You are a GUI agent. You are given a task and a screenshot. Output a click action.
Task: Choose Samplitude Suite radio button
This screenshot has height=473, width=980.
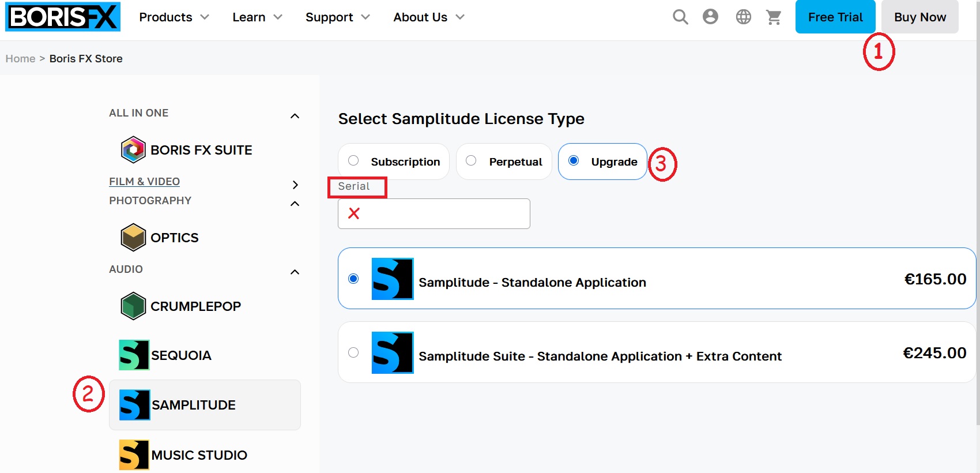point(353,352)
